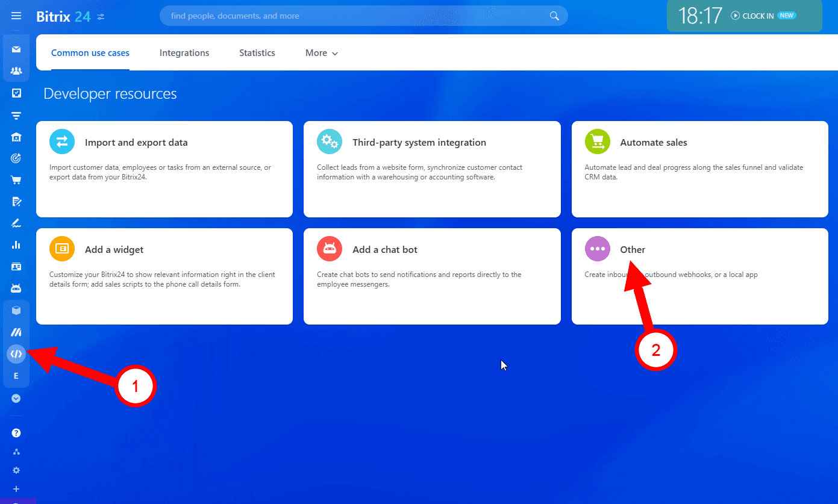Open Developer resources code icon
Image resolution: width=838 pixels, height=504 pixels.
click(16, 354)
